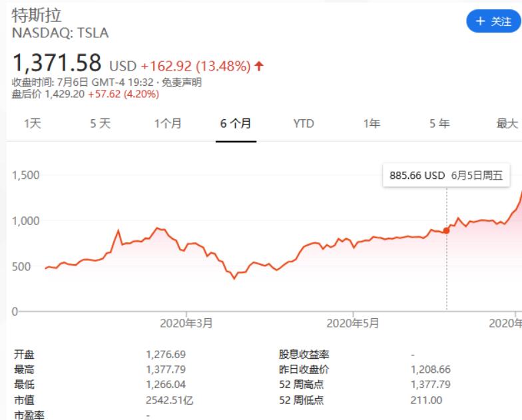The width and height of the screenshot is (522, 420).
Task: Click the 885.66 USD tooltip box
Action: coord(446,175)
